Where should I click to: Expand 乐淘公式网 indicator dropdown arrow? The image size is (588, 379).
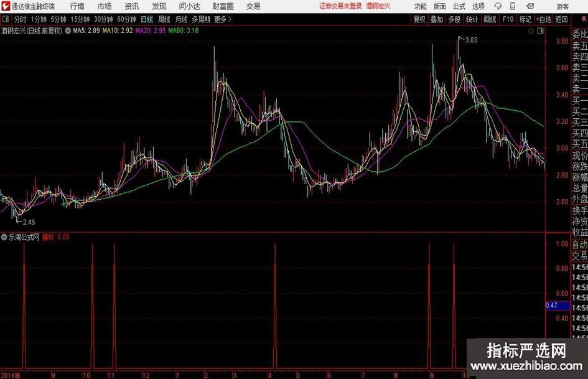pyautogui.click(x=5, y=237)
